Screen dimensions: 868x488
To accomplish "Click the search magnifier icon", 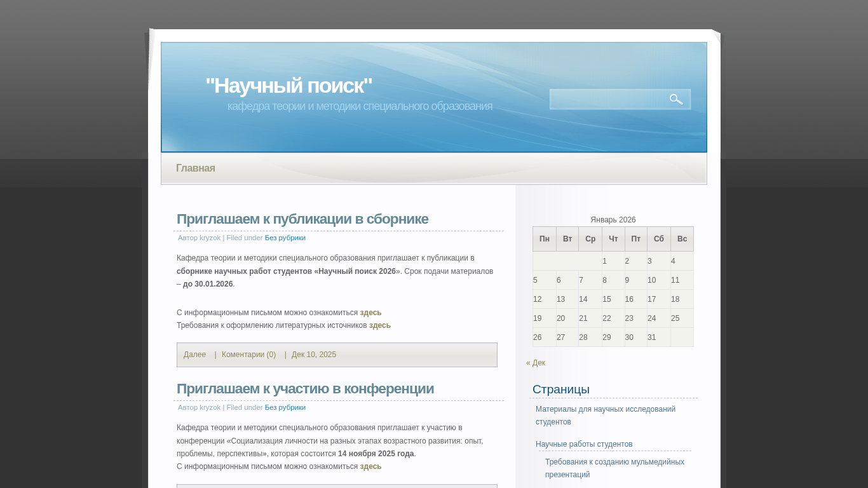I will (x=676, y=99).
